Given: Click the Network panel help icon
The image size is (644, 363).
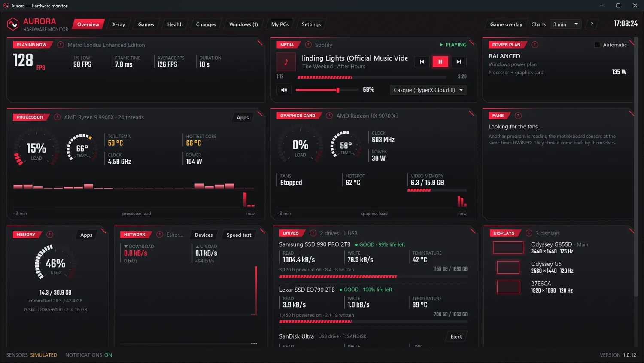Looking at the screenshot, I should coord(160,235).
